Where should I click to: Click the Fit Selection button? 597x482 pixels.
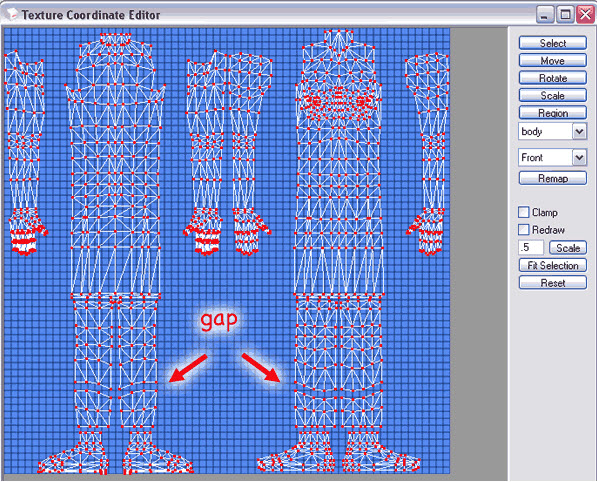point(552,265)
